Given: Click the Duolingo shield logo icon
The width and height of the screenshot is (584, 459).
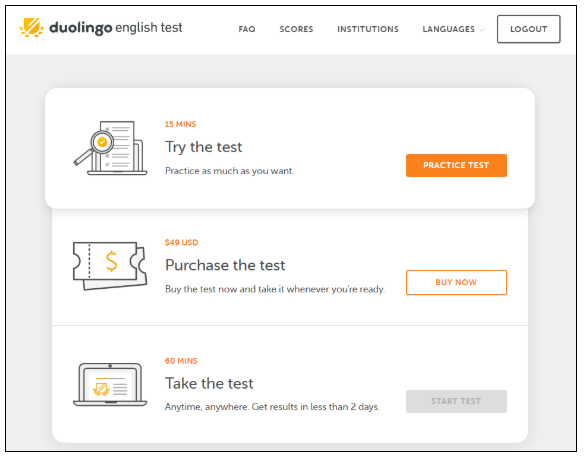Looking at the screenshot, I should [x=32, y=28].
